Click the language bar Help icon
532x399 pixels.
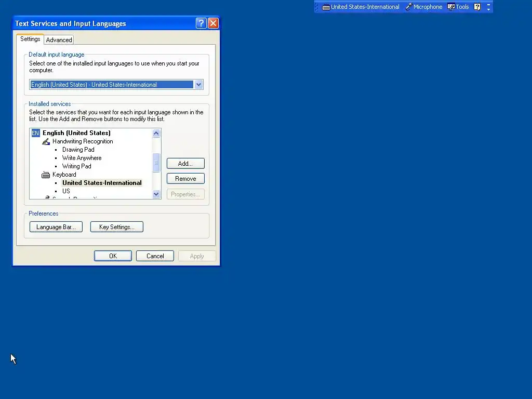477,7
